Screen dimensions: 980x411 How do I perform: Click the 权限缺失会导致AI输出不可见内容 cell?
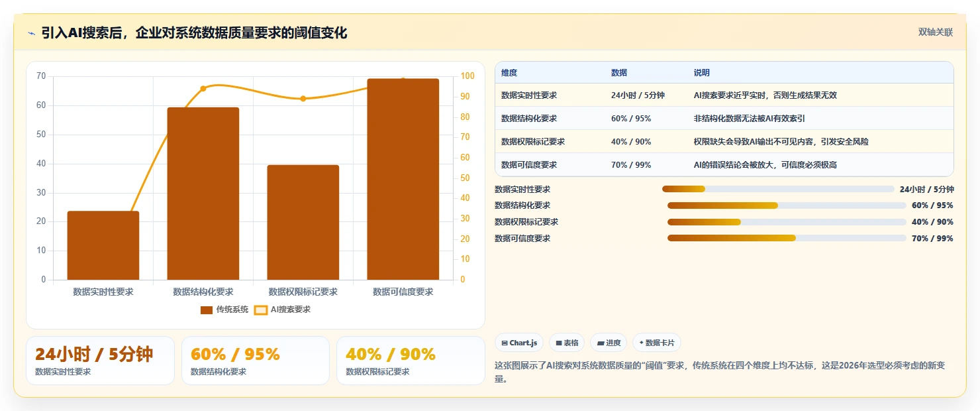point(781,142)
